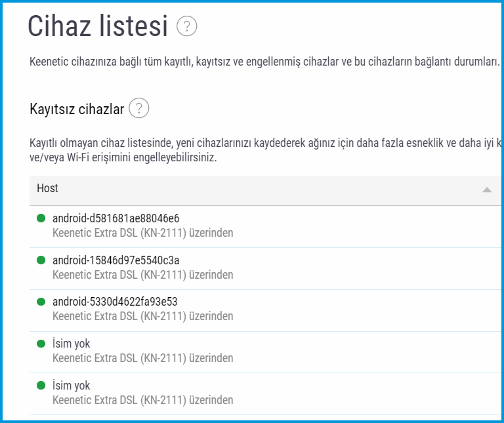Viewport: 504px width, 423px height.
Task: Click status dot of first İsim yok device
Action: point(41,344)
